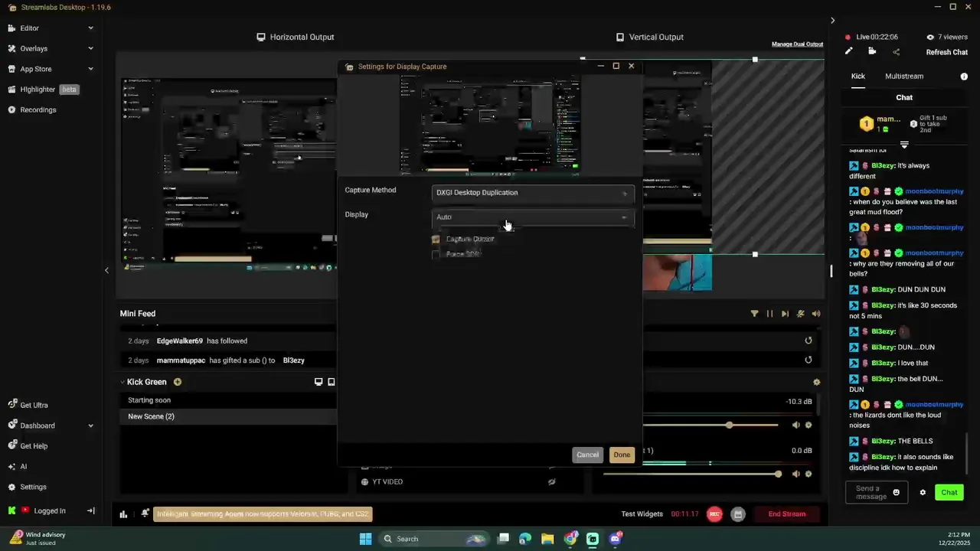Viewport: 980px width, 551px height.
Task: Open the audio mixer settings gear
Action: [x=816, y=382]
